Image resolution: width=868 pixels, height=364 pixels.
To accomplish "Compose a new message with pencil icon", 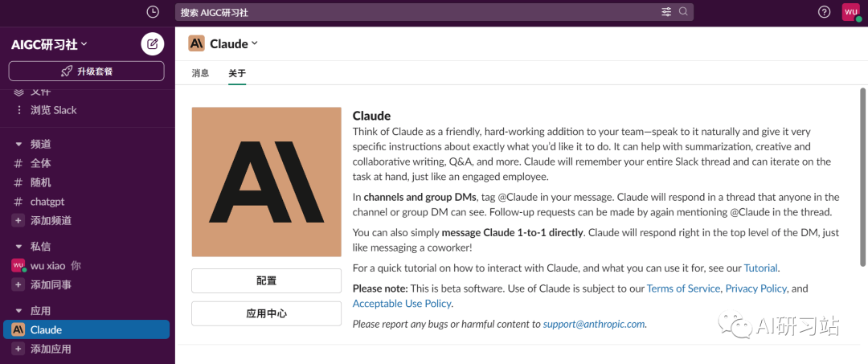I will coord(153,43).
